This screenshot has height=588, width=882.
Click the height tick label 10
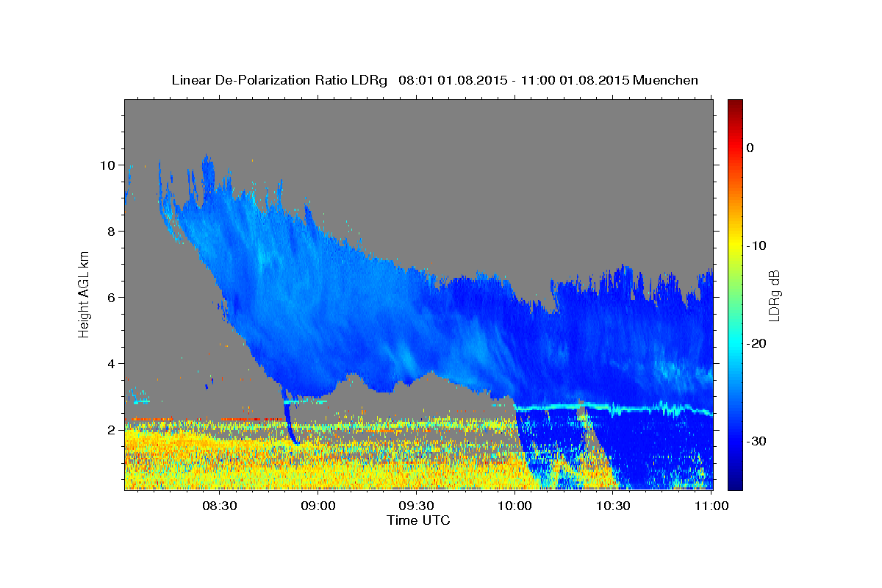click(109, 165)
